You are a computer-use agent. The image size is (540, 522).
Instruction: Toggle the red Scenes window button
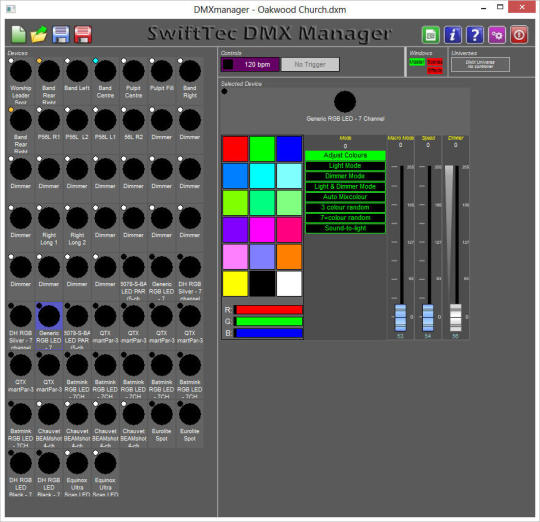point(435,62)
